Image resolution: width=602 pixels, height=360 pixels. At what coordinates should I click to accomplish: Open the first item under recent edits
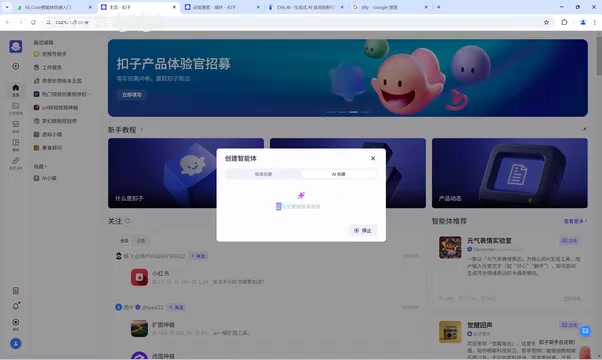click(x=50, y=54)
